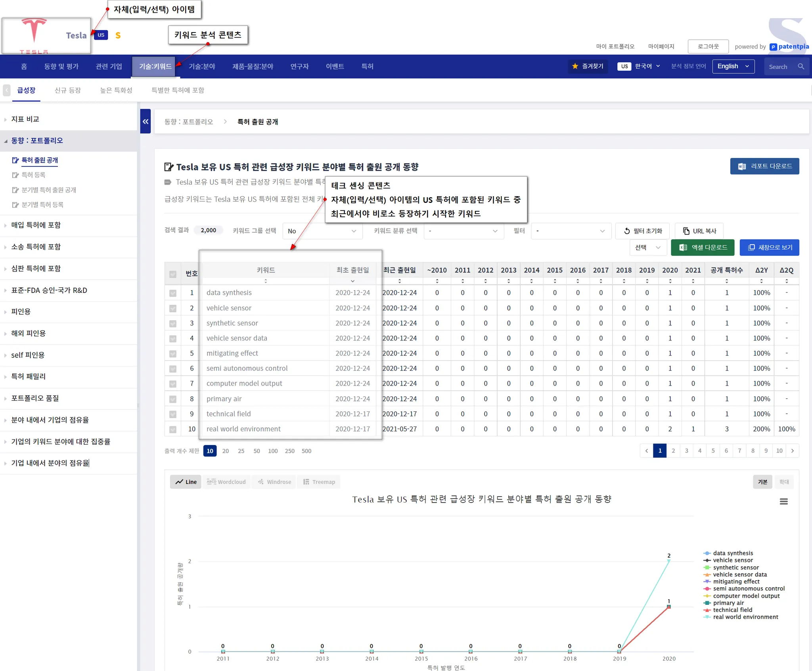The width and height of the screenshot is (812, 671).
Task: Click the Excel download icon button
Action: (702, 247)
